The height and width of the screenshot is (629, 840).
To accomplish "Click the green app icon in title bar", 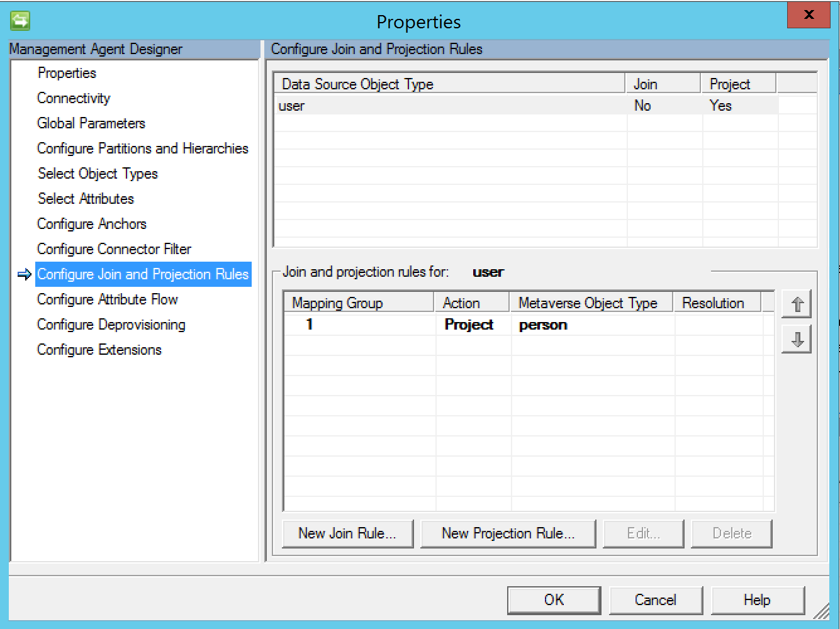I will tap(20, 21).
